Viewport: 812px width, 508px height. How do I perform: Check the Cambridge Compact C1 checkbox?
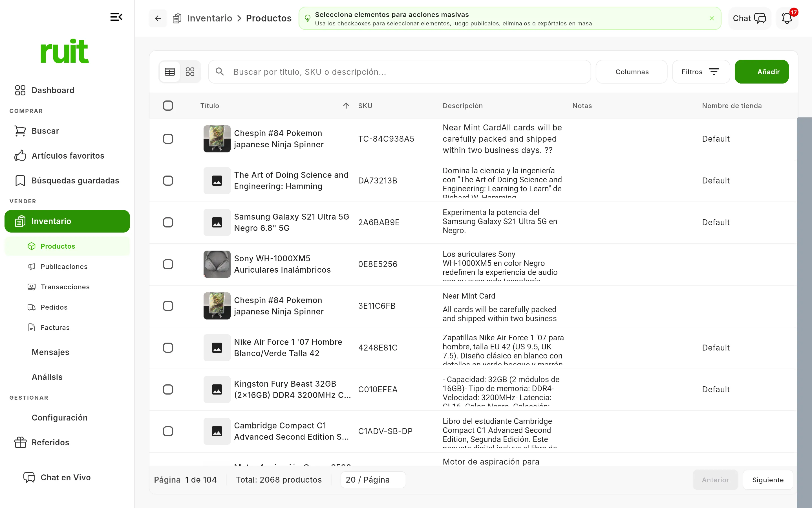pyautogui.click(x=168, y=431)
